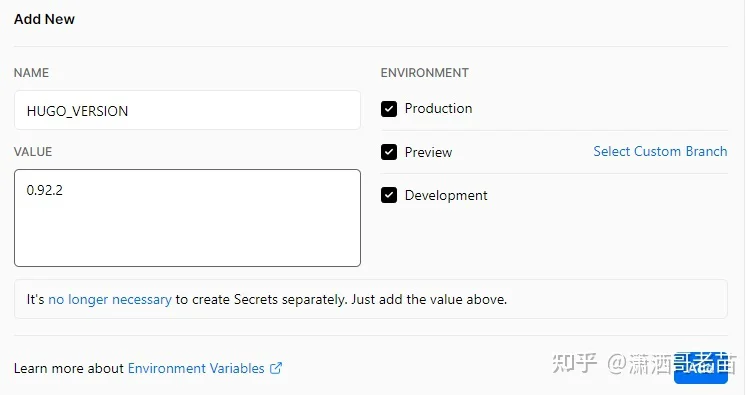Focus the NAME field containing HUGO_VERSION
This screenshot has height=395, width=756.
(187, 110)
